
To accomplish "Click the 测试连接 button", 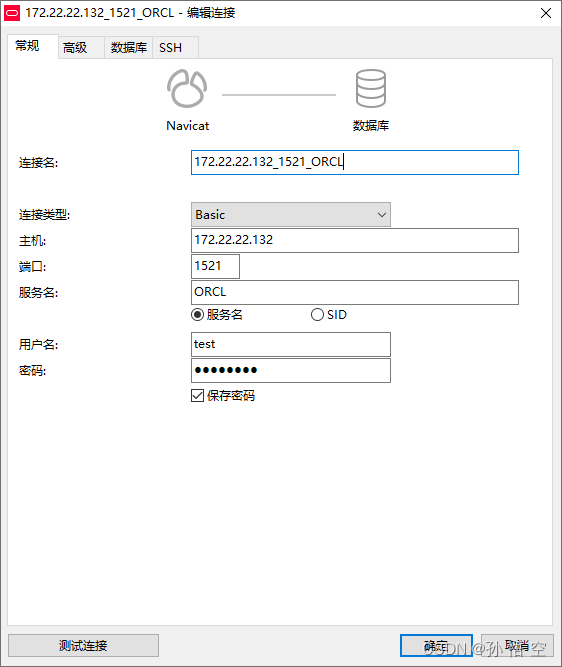I will 83,645.
